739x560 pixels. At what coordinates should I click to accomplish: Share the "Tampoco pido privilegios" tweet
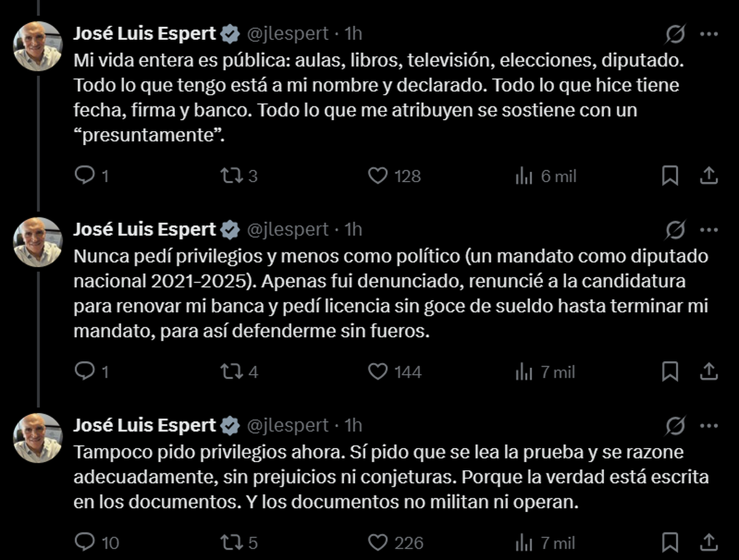[709, 542]
